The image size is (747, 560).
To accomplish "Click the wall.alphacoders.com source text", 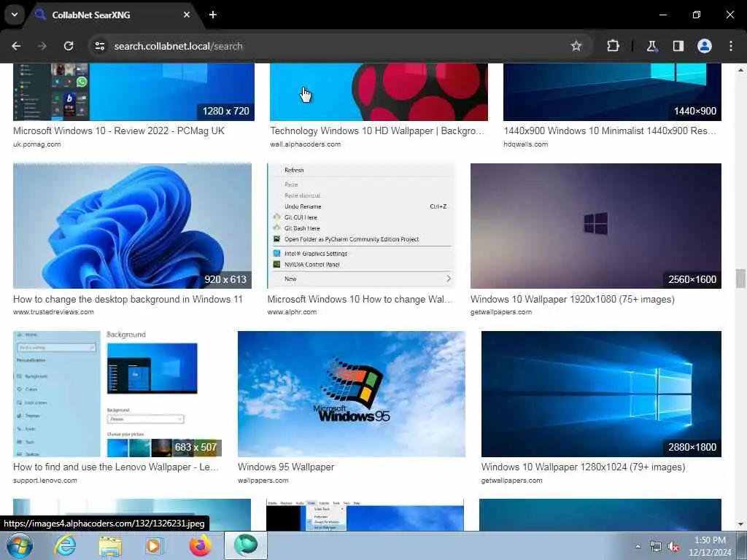I will click(305, 144).
